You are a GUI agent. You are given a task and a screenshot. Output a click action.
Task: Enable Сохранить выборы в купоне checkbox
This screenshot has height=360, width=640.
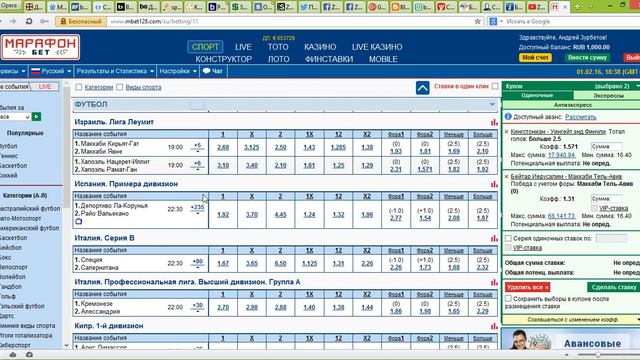508,299
